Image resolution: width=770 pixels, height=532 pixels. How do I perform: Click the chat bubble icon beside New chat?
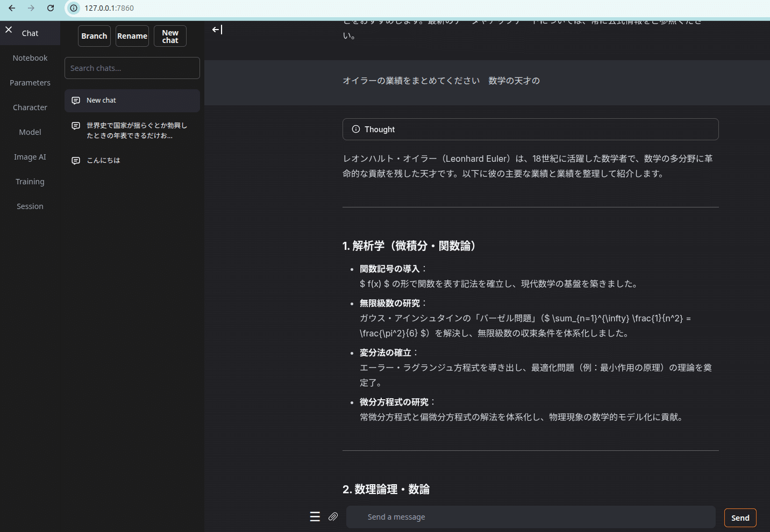pos(76,100)
